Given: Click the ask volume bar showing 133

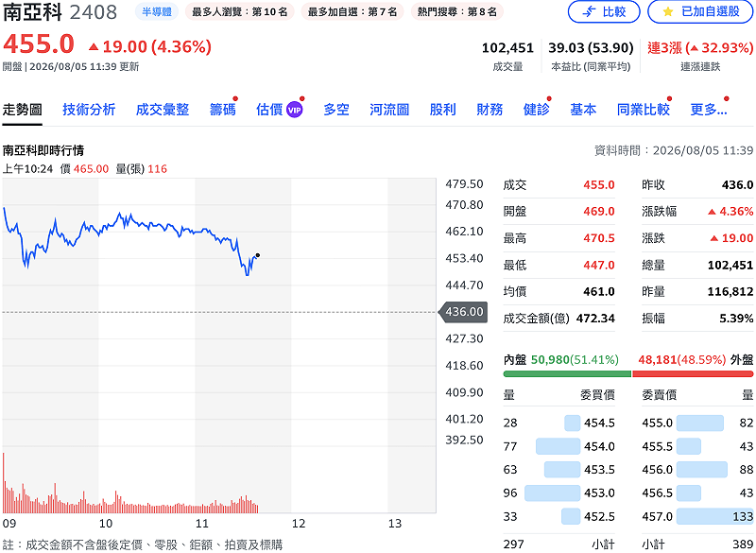Looking at the screenshot, I should tap(714, 516).
